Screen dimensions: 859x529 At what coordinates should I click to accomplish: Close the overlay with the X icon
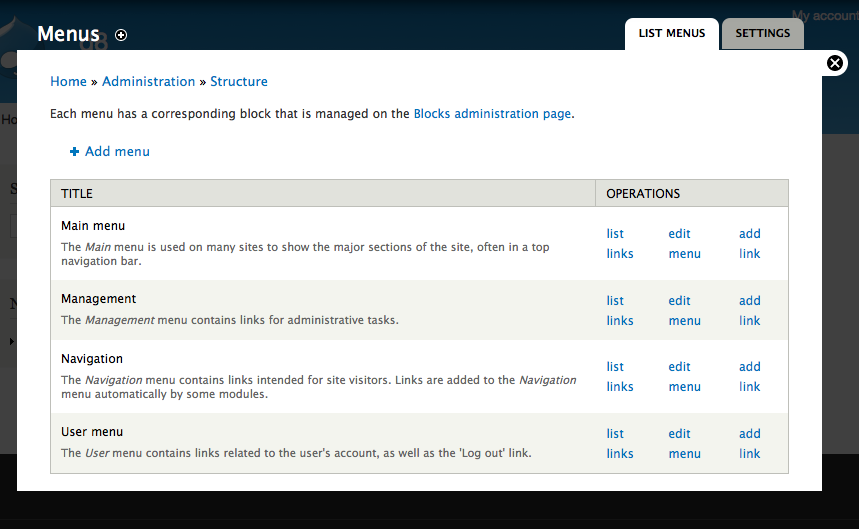click(x=835, y=64)
